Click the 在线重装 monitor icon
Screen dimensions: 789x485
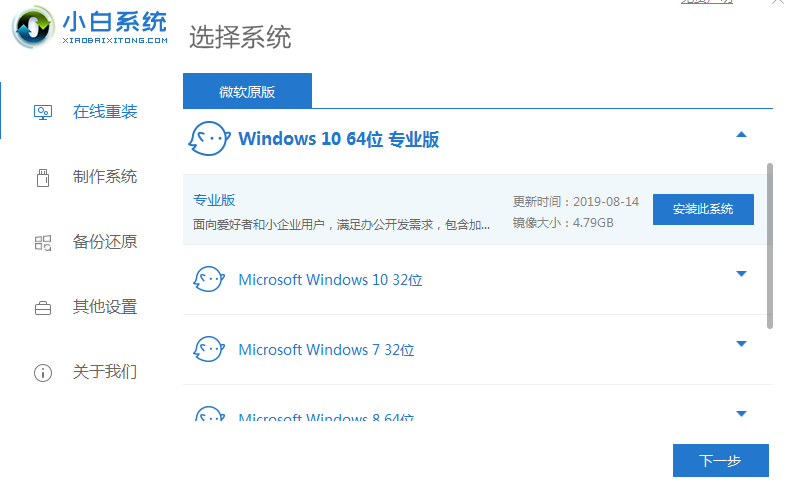pyautogui.click(x=43, y=112)
